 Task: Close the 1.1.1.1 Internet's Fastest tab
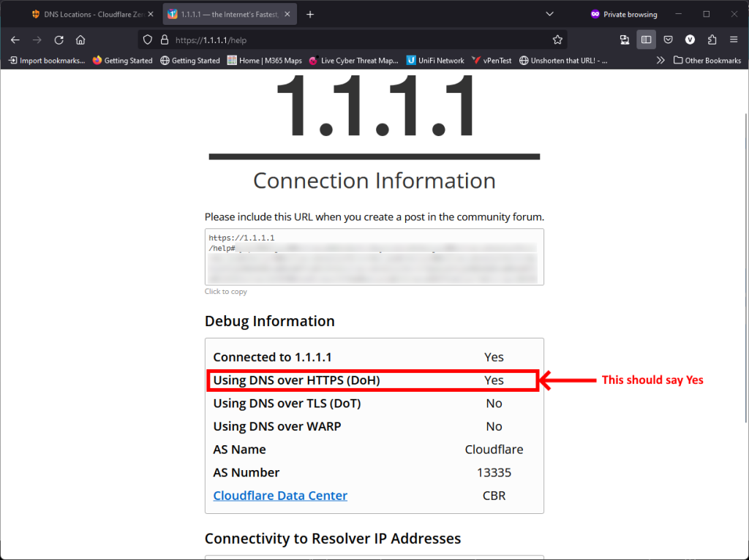pyautogui.click(x=287, y=15)
